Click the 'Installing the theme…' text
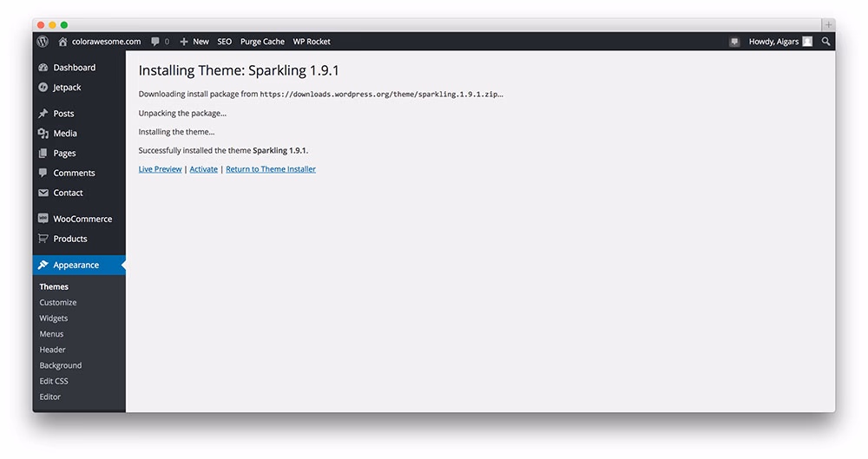Viewport: 868px width, 459px height. [x=176, y=132]
